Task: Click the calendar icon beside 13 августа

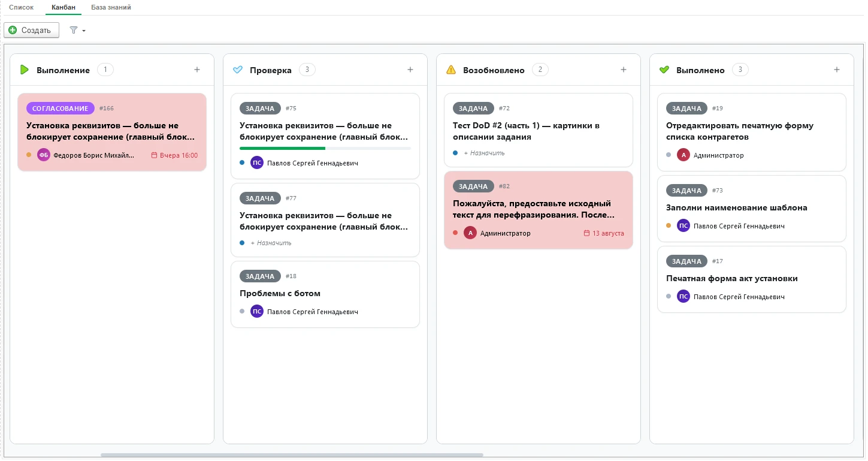Action: [587, 233]
